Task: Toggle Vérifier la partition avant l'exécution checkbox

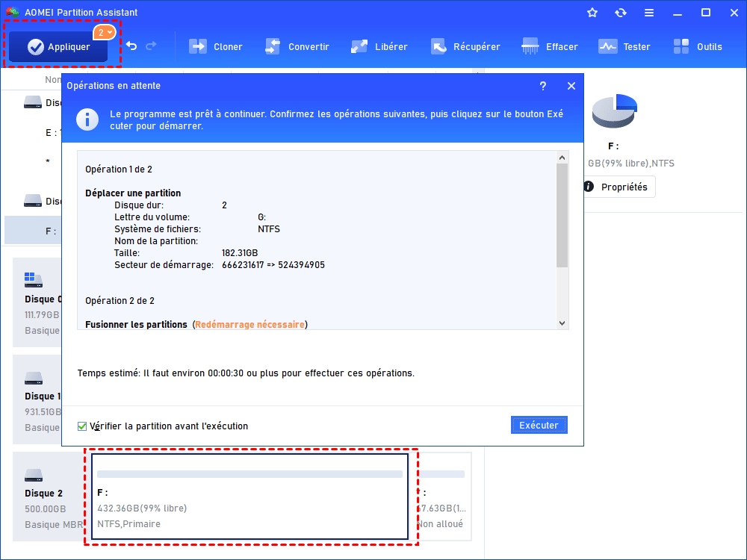Action: (82, 426)
